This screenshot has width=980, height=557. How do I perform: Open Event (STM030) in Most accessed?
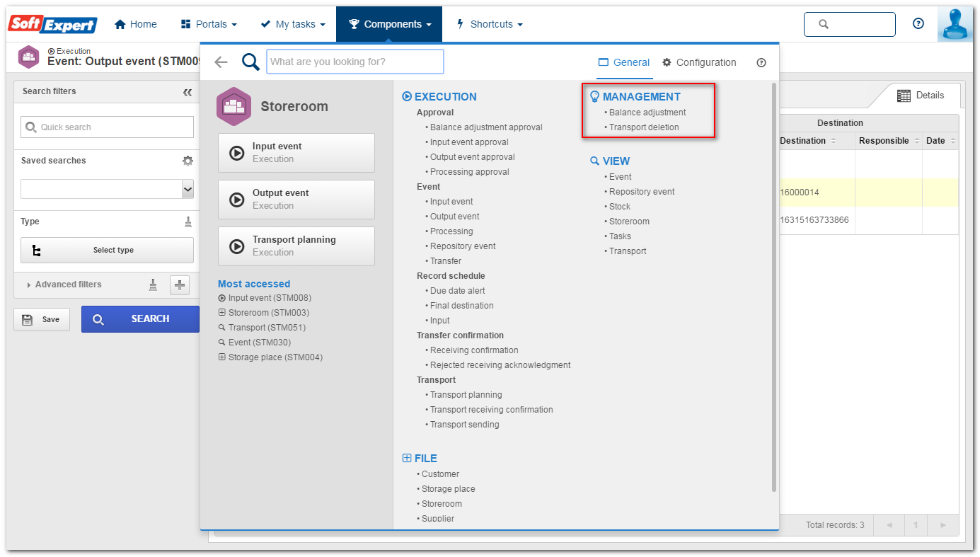coord(255,343)
